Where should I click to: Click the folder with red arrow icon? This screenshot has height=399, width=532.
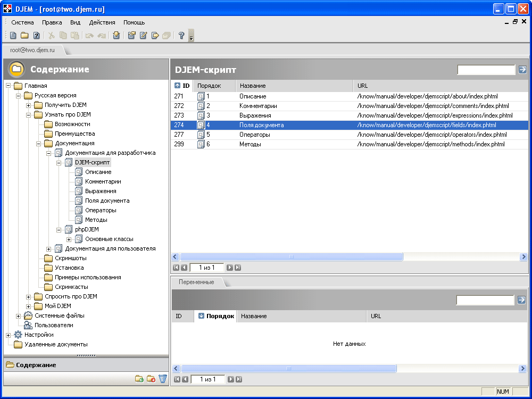coord(151,379)
